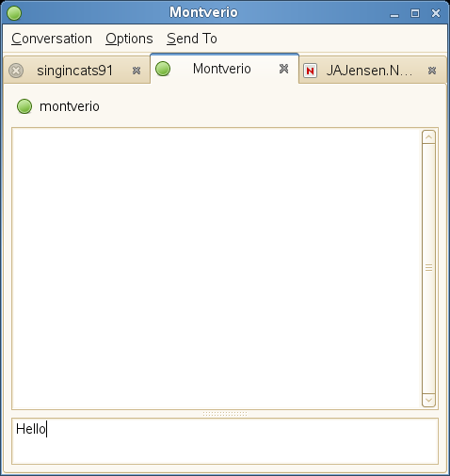
Task: Open the Conversation menu
Action: point(52,39)
